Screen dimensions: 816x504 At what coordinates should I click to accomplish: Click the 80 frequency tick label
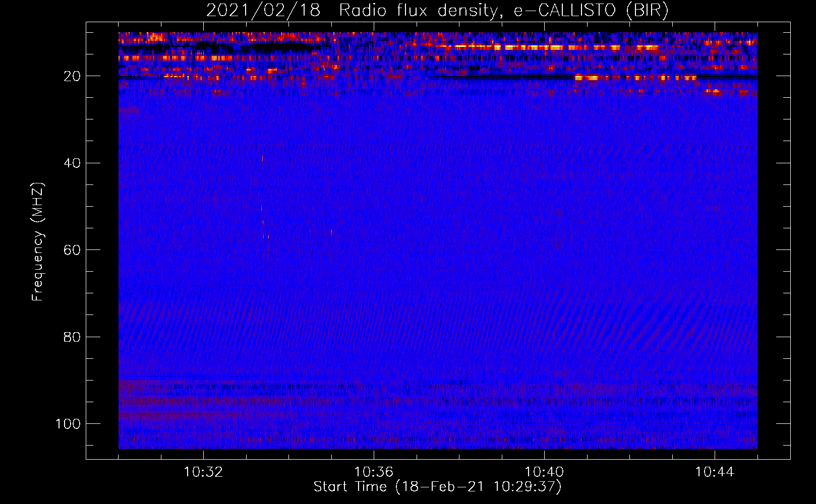[x=72, y=337]
